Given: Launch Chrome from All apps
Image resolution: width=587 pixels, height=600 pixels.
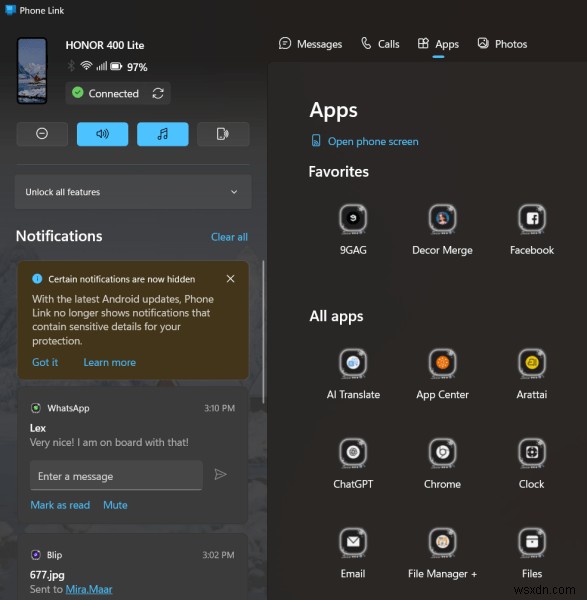Looking at the screenshot, I should 442,453.
